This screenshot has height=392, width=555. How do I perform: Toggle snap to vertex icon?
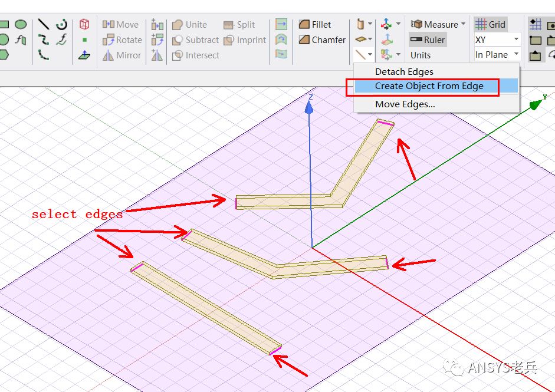click(535, 39)
